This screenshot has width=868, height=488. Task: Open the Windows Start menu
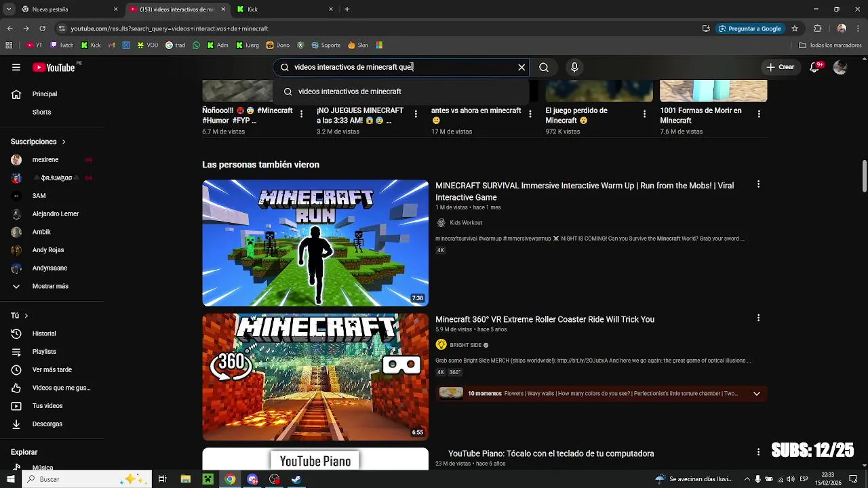click(x=10, y=479)
